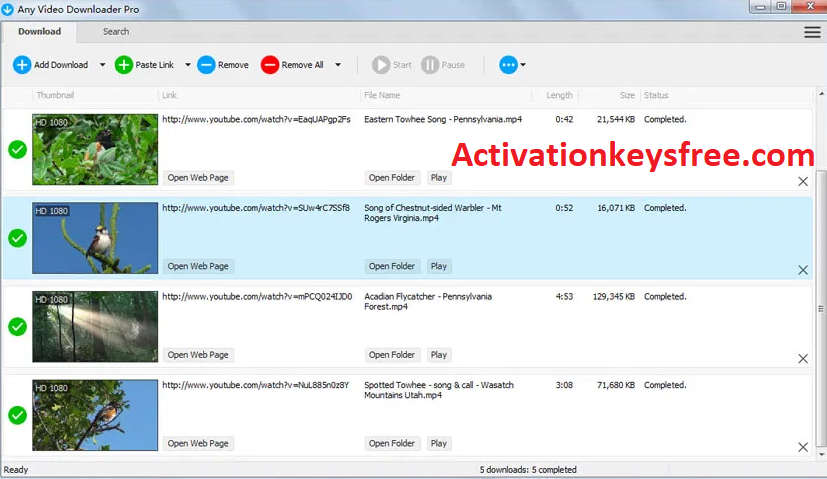Click the vertical scrollbar down arrow
The image size is (827, 479).
pyautogui.click(x=821, y=454)
